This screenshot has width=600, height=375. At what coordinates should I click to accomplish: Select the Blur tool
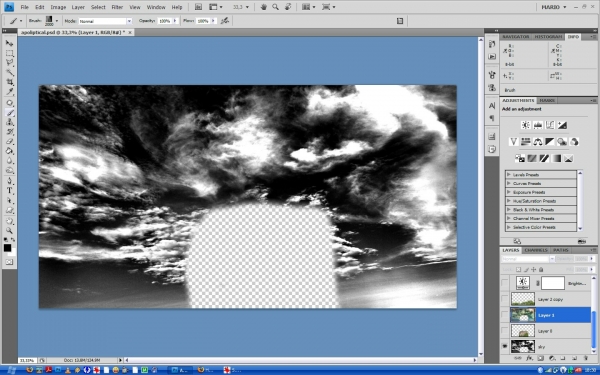10,160
